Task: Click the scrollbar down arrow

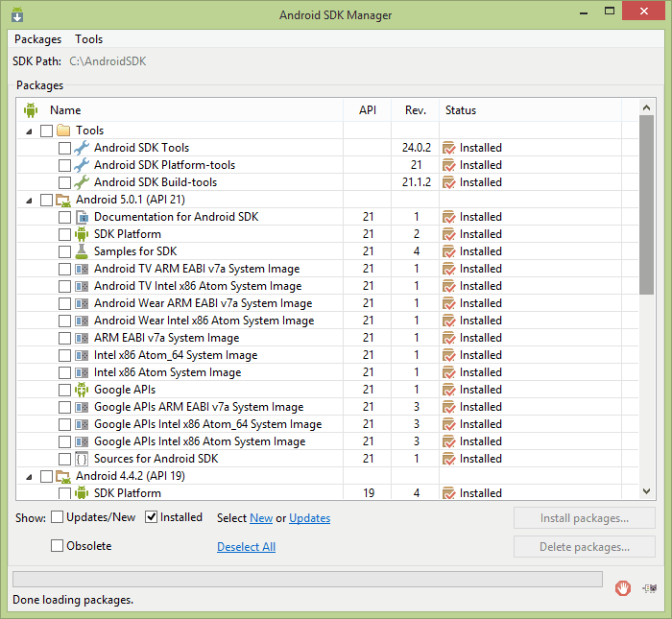Action: coord(647,491)
